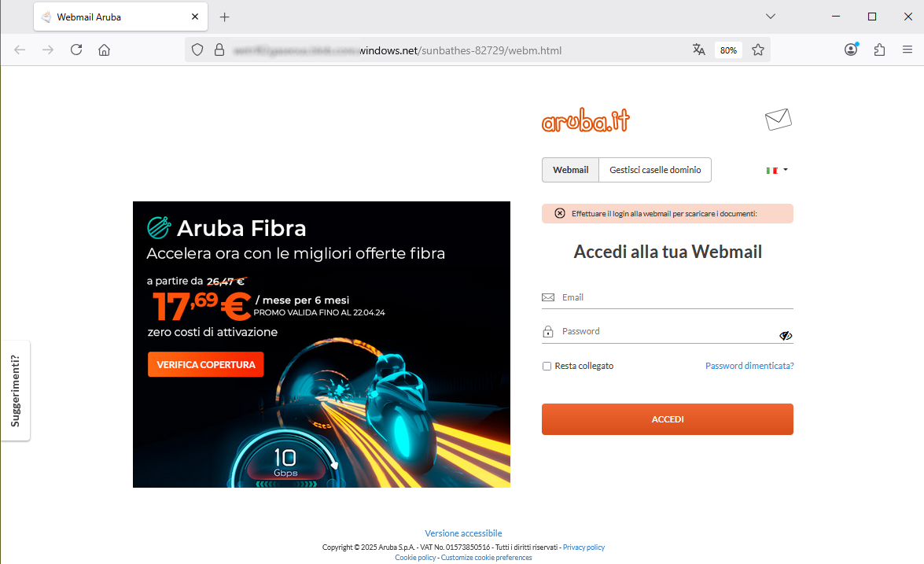
Task: Open the Password dimenticata? link
Action: (749, 366)
